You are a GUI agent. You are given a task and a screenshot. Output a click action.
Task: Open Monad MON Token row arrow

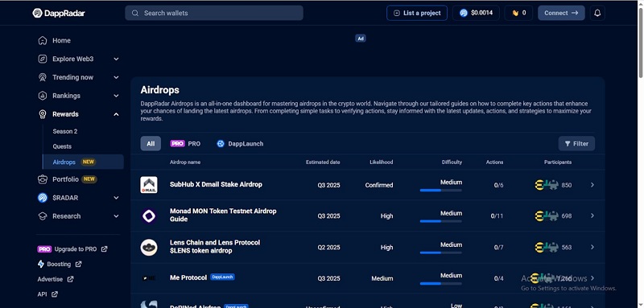pyautogui.click(x=592, y=216)
